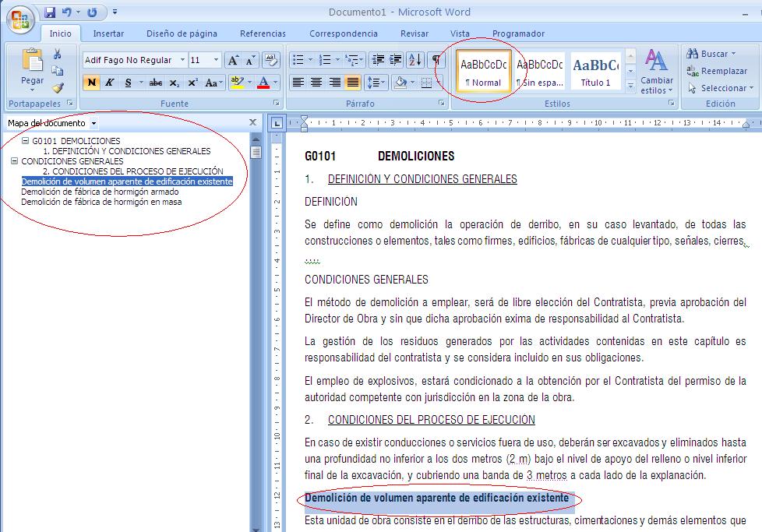Copy the selection with the Copy icon

pyautogui.click(x=58, y=71)
